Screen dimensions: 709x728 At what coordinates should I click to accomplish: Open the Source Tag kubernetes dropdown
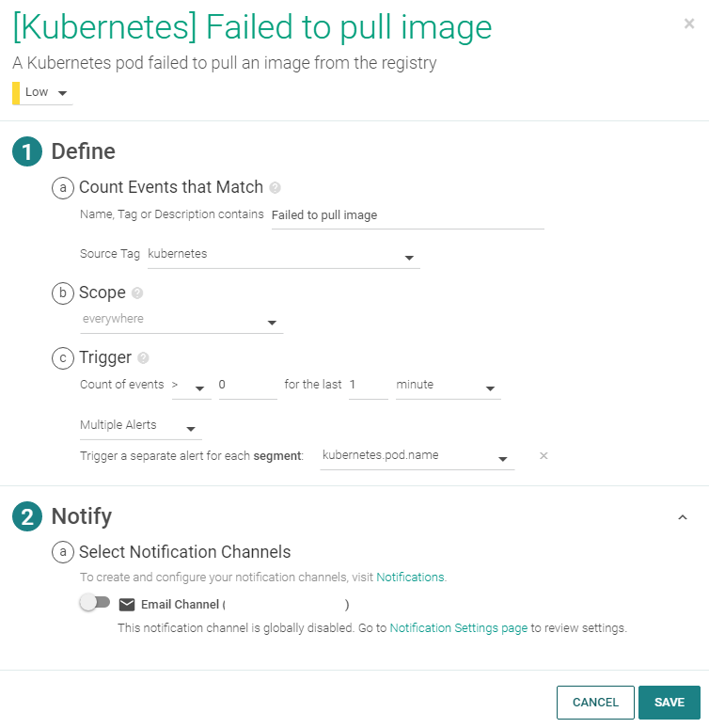coord(282,255)
